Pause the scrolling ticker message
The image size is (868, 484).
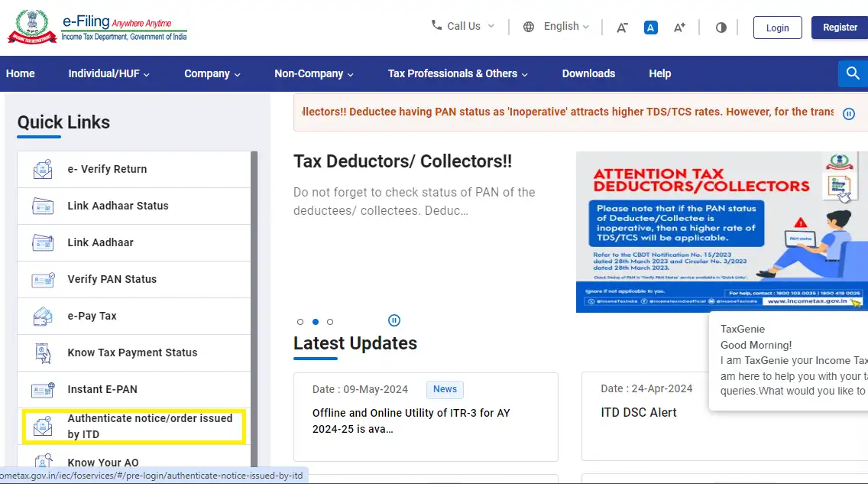click(x=848, y=113)
